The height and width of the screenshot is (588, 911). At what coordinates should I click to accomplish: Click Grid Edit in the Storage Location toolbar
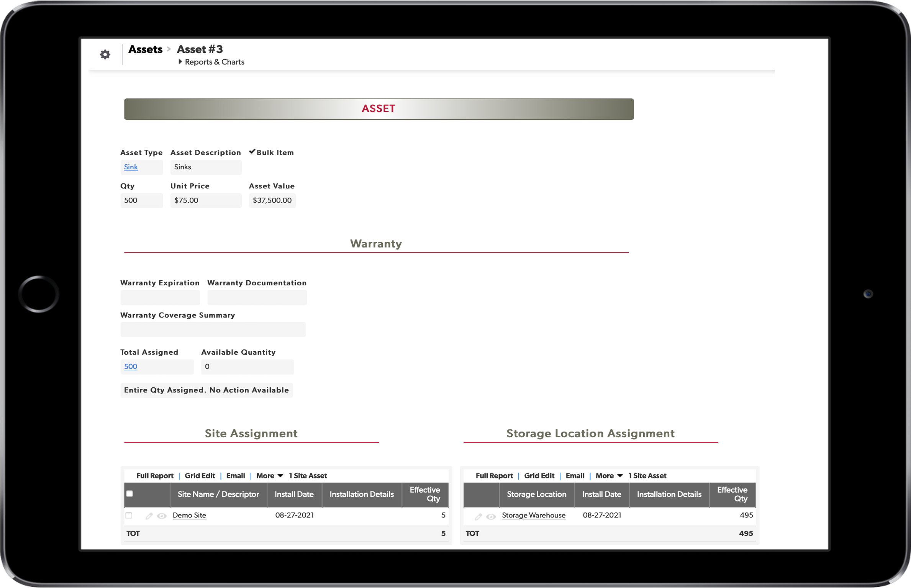pyautogui.click(x=539, y=476)
